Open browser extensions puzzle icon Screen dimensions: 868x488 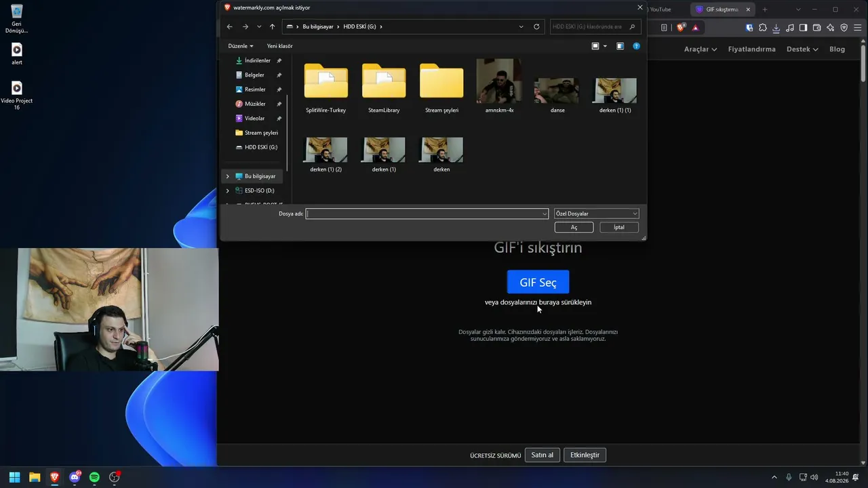(763, 28)
